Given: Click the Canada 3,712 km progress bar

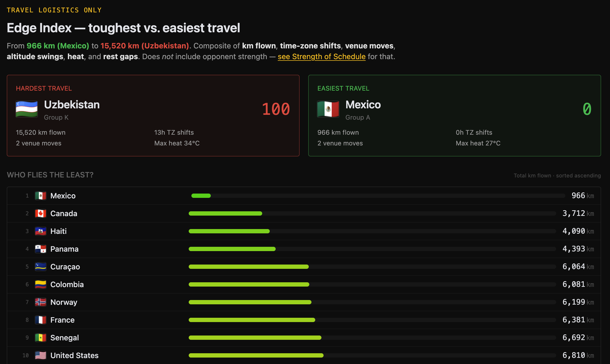Looking at the screenshot, I should tap(372, 213).
